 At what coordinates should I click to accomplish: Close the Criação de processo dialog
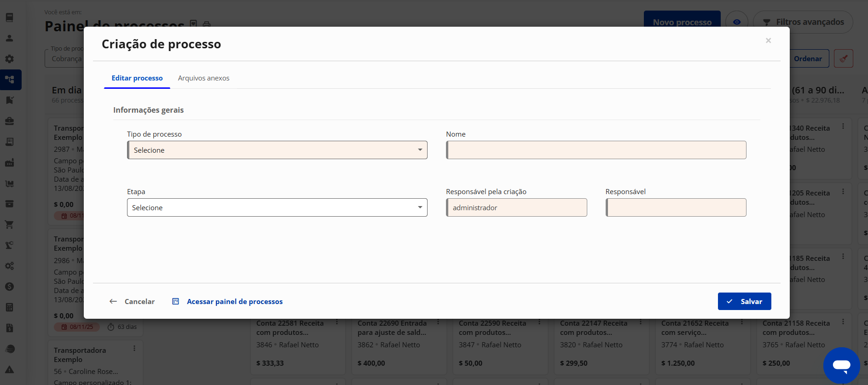(x=768, y=40)
